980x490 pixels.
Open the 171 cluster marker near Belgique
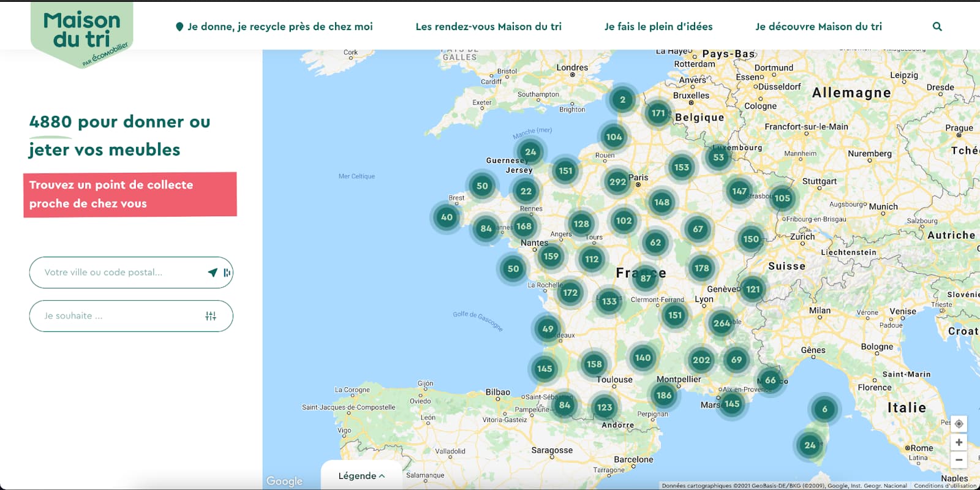click(658, 113)
